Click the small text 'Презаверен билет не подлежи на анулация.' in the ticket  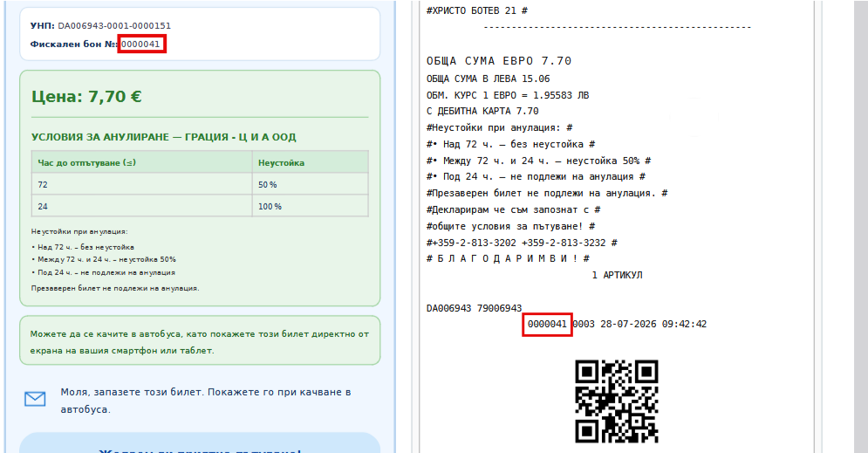[x=115, y=288]
